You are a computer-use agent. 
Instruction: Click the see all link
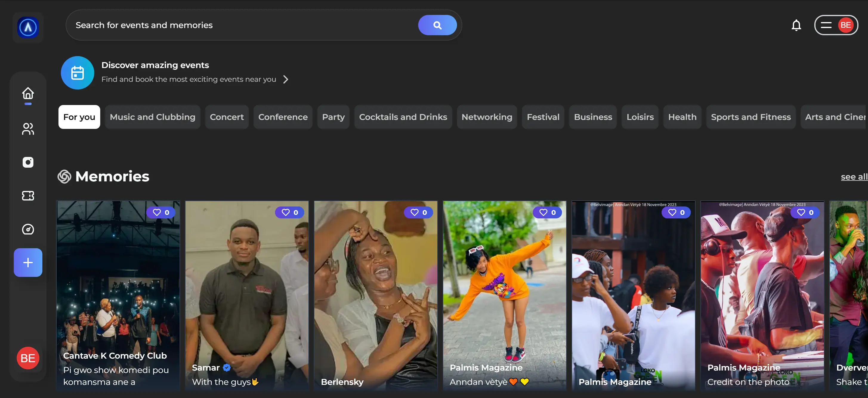pos(853,177)
